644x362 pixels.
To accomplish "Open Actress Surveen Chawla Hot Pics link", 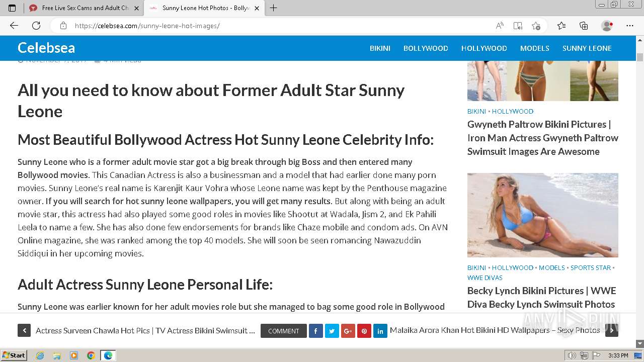I will pos(145,330).
